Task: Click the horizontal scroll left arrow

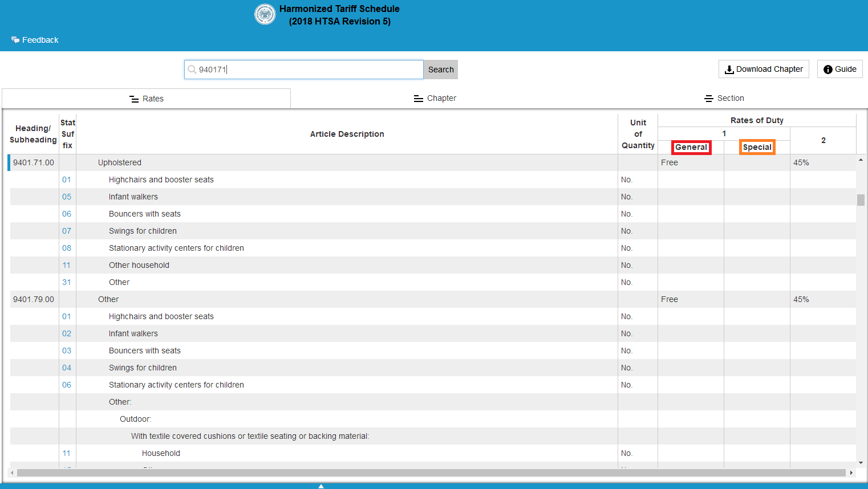Action: pos(13,472)
